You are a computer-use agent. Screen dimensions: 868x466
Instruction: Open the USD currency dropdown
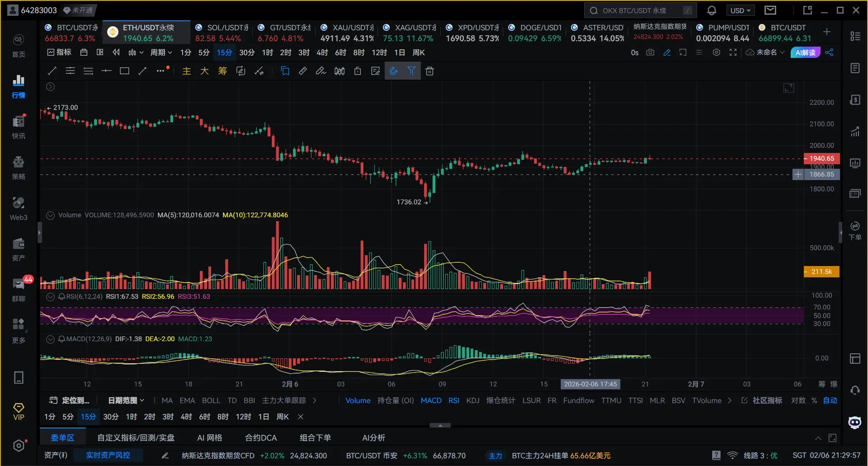(x=741, y=10)
